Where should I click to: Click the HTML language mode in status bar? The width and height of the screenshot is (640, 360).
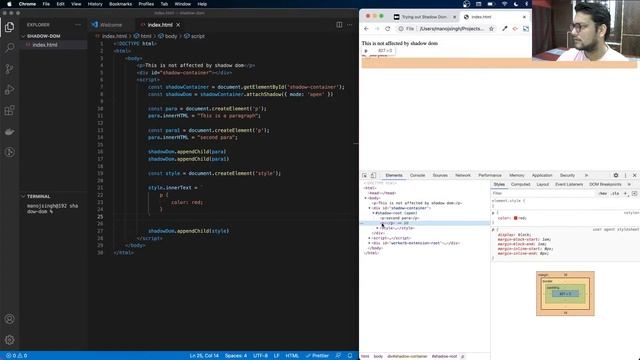click(x=292, y=356)
